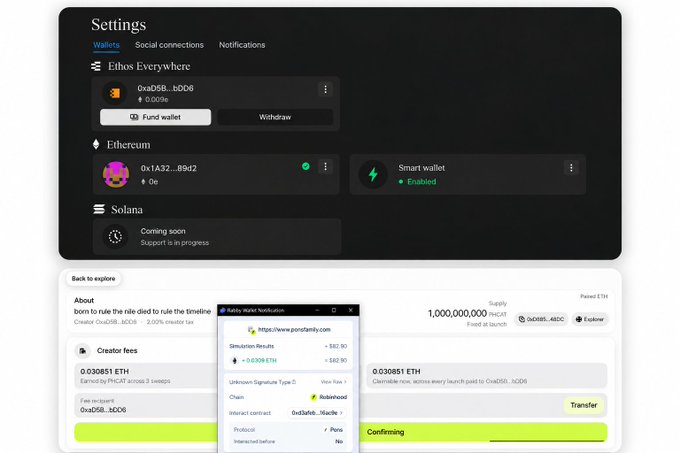Image resolution: width=680 pixels, height=453 pixels.
Task: Click the Creator fees wallet icon
Action: [83, 351]
